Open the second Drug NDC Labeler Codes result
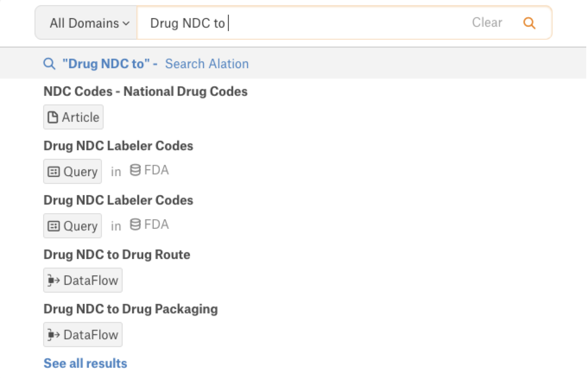The height and width of the screenshot is (379, 588). pos(118,200)
